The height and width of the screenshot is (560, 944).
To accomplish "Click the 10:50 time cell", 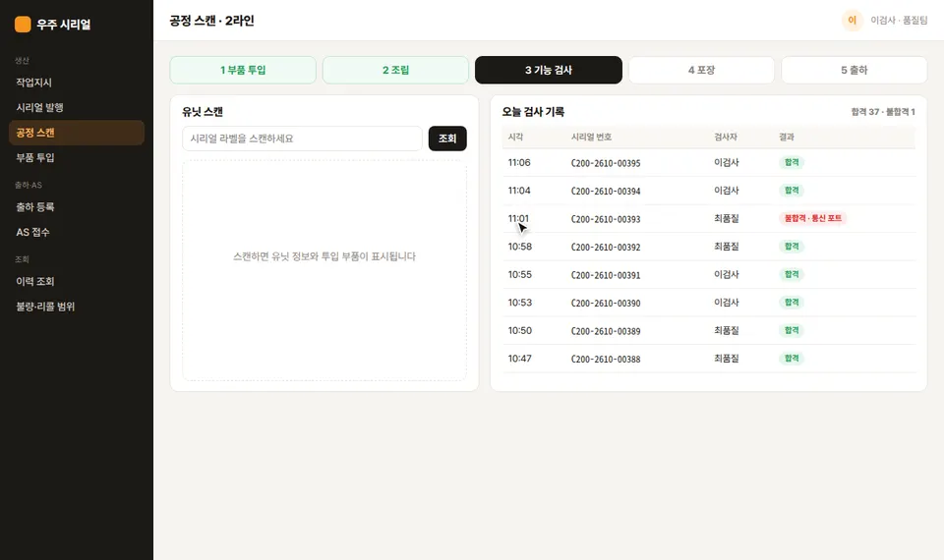I will click(519, 330).
